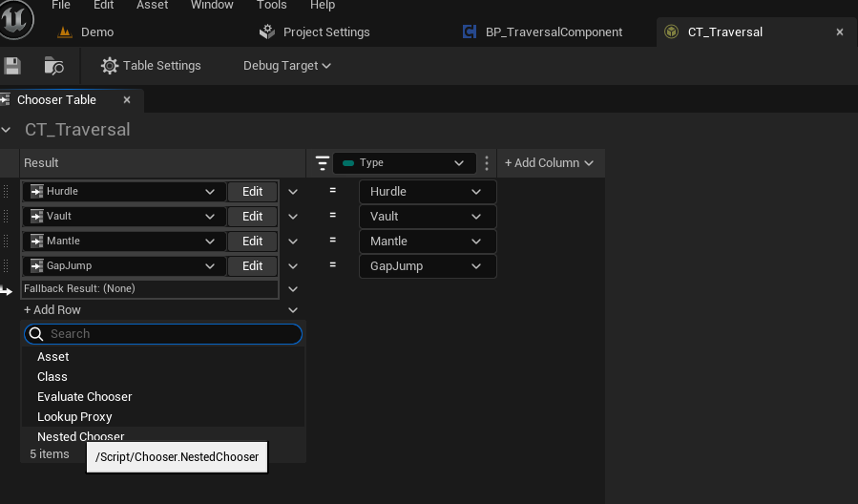The width and height of the screenshot is (858, 504).
Task: Click the nested chooser icon beside Vault
Action: pyautogui.click(x=36, y=216)
